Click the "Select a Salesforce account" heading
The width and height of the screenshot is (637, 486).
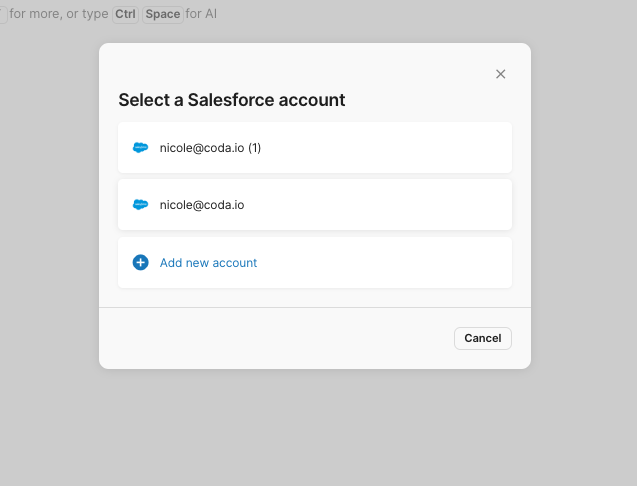[232, 100]
